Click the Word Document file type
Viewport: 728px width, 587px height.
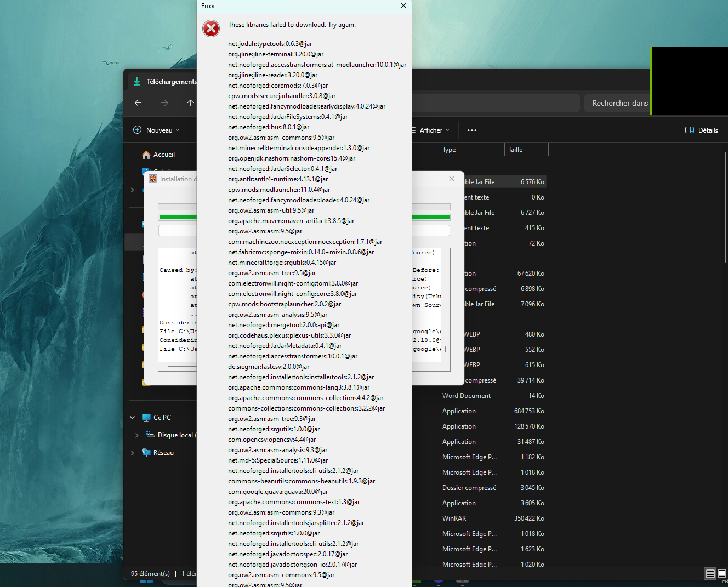467,396
